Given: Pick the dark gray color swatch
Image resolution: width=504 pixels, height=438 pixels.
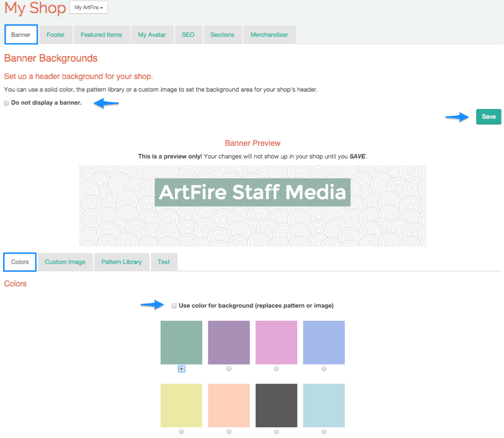Looking at the screenshot, I should [276, 405].
